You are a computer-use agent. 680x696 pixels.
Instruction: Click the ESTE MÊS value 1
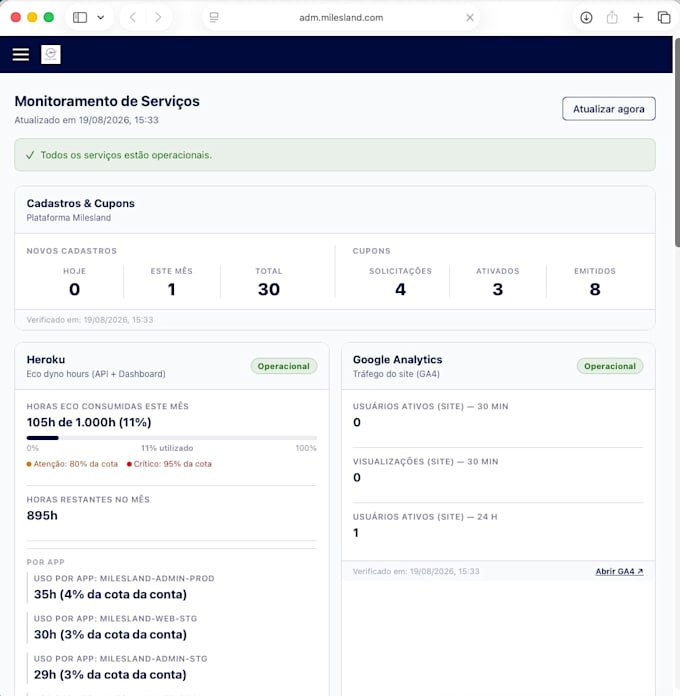(171, 289)
